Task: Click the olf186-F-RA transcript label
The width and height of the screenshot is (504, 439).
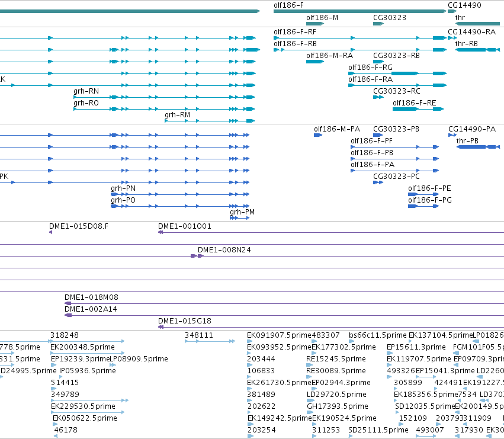Action: coord(370,79)
